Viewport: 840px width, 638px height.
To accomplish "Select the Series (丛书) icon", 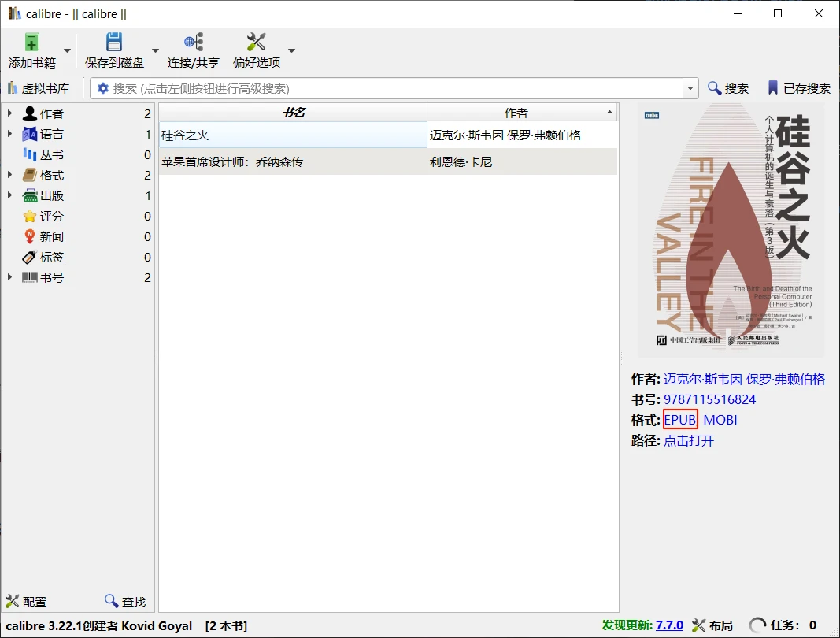I will (29, 154).
